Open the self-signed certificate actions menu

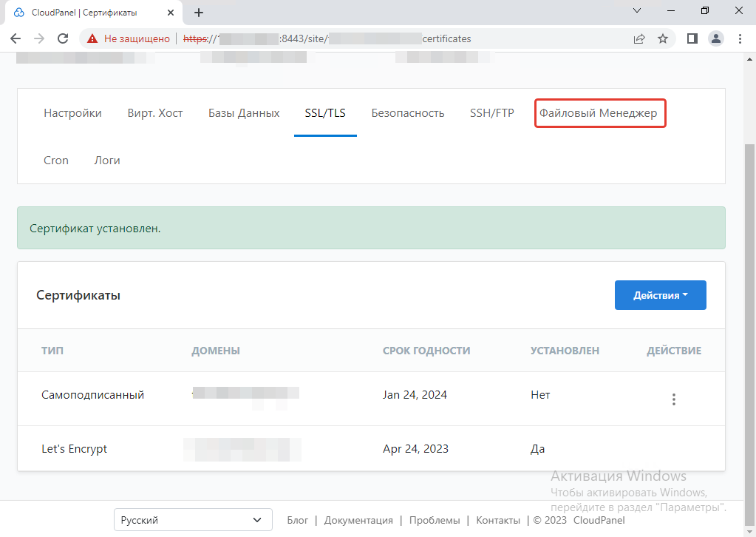673,399
